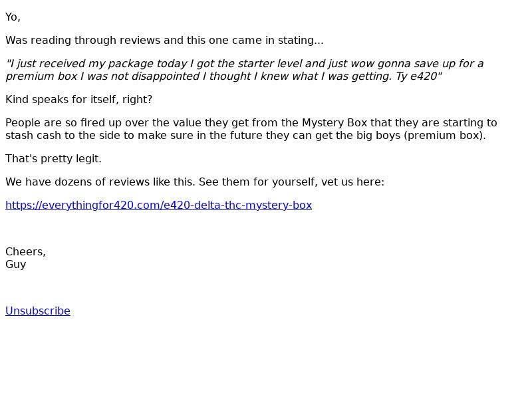Click the "Yo," greeting text
Viewport: 532px width, 399px height.
[x=13, y=17]
